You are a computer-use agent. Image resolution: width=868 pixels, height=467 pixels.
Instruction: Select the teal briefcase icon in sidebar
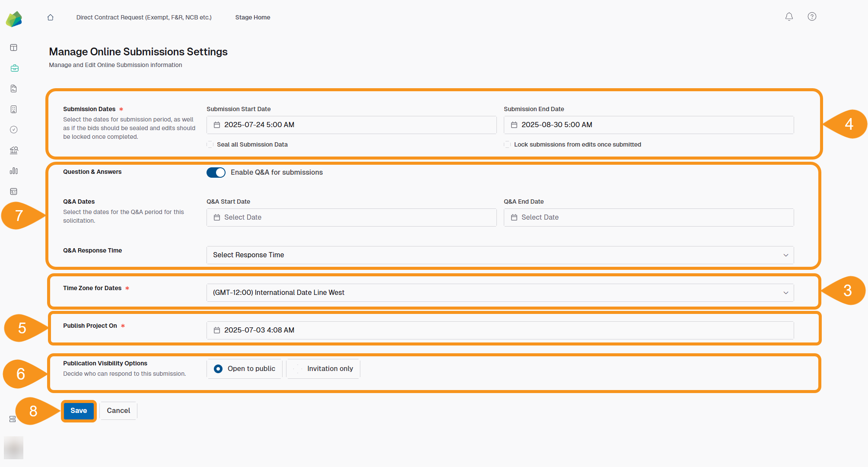point(14,68)
